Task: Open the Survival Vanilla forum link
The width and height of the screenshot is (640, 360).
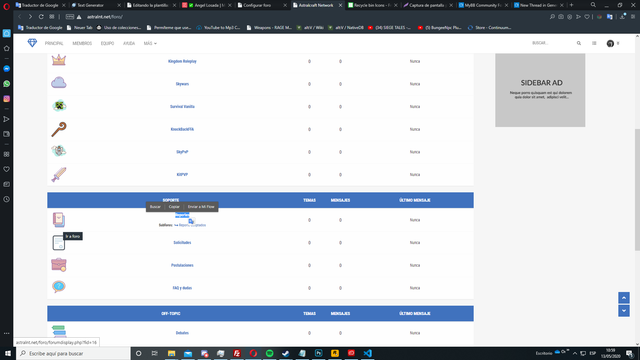Action: tap(182, 107)
